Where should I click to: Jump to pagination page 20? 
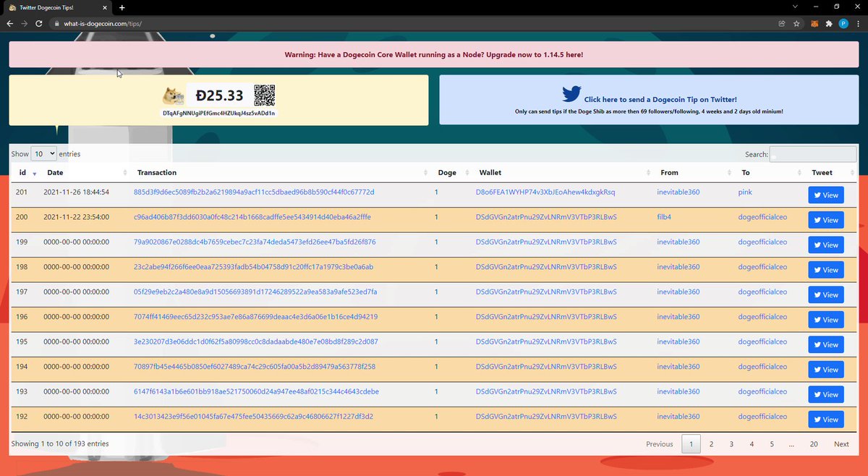(814, 444)
